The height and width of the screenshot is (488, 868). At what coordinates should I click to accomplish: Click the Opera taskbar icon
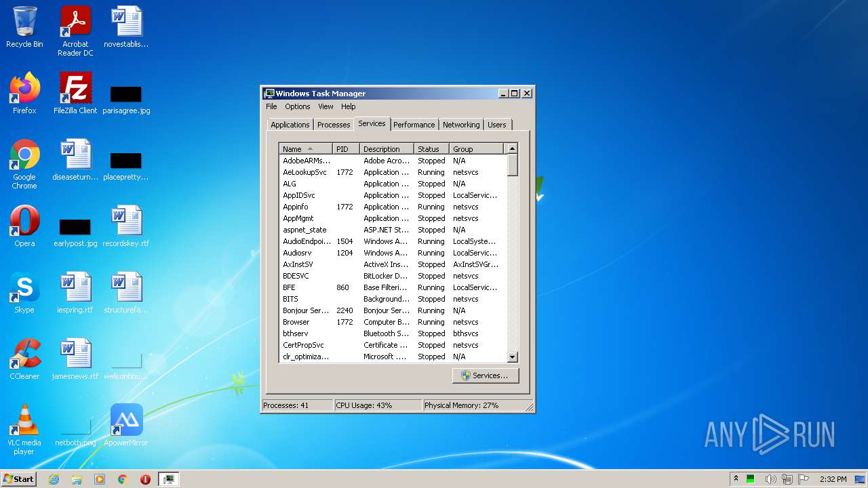pyautogui.click(x=145, y=479)
